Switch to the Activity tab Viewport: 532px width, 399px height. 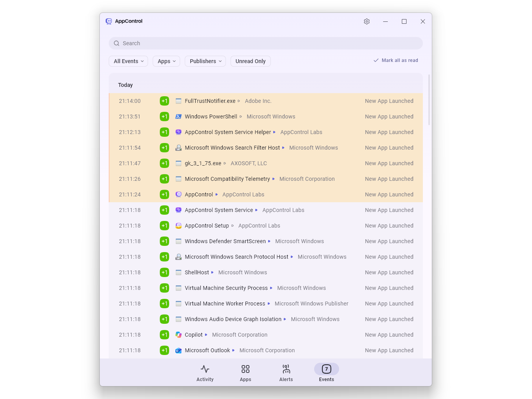(205, 373)
